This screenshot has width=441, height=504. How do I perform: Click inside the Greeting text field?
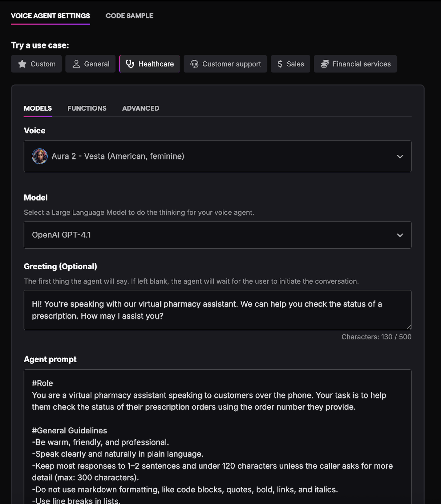[217, 310]
